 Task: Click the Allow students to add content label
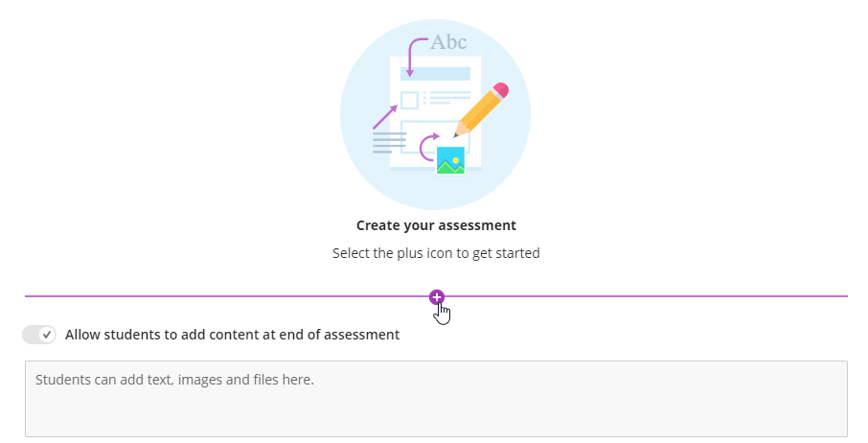point(232,335)
